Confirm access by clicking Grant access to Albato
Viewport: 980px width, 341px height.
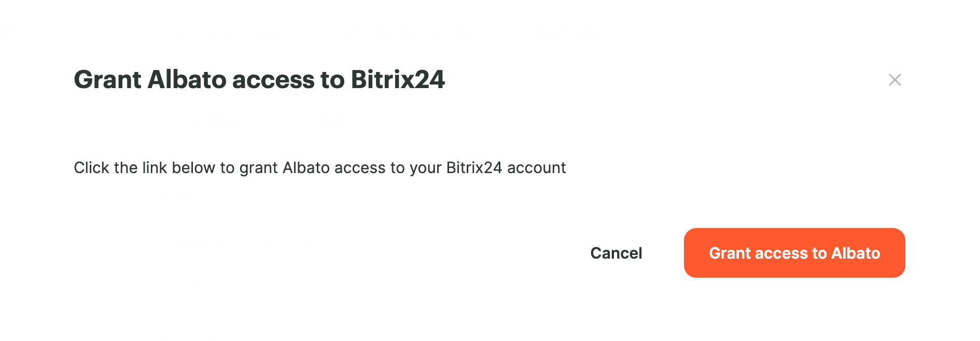click(x=794, y=253)
